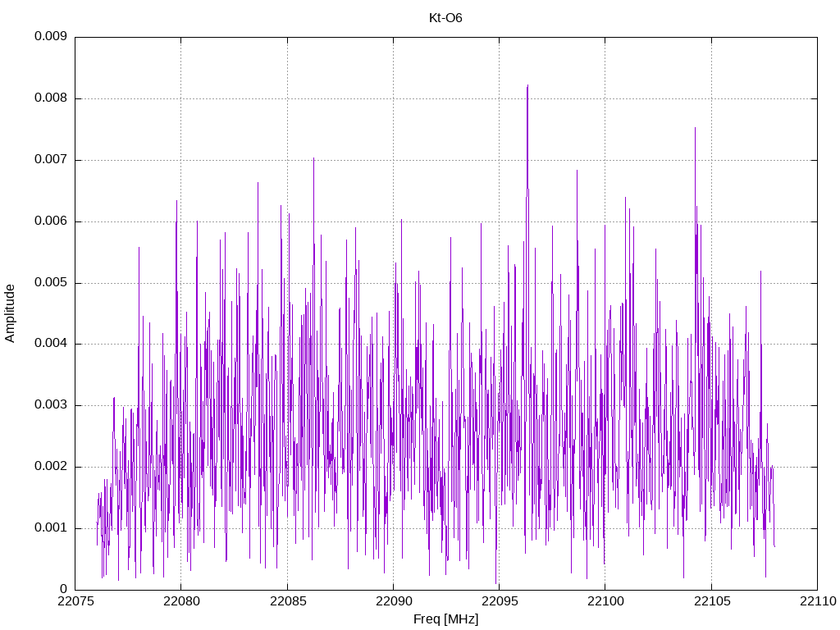Click the y-axis tick value 0.007
The height and width of the screenshot is (630, 840).
click(51, 160)
